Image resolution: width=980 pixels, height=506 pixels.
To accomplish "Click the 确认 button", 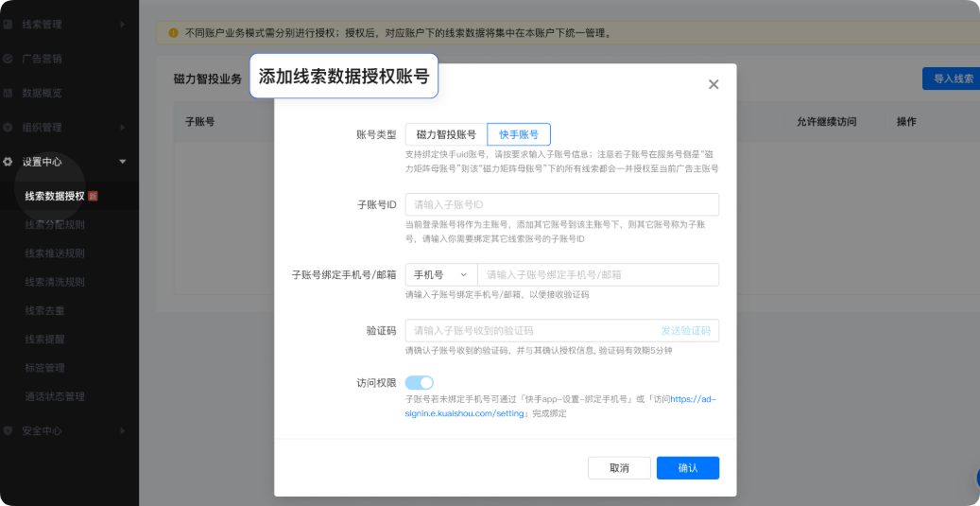I will coord(687,468).
